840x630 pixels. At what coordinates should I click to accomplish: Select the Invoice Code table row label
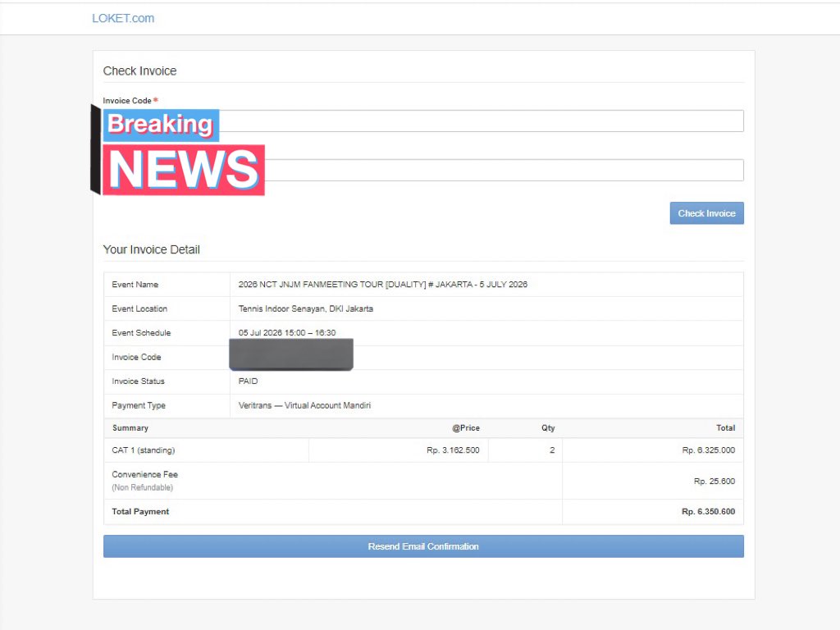coord(136,358)
